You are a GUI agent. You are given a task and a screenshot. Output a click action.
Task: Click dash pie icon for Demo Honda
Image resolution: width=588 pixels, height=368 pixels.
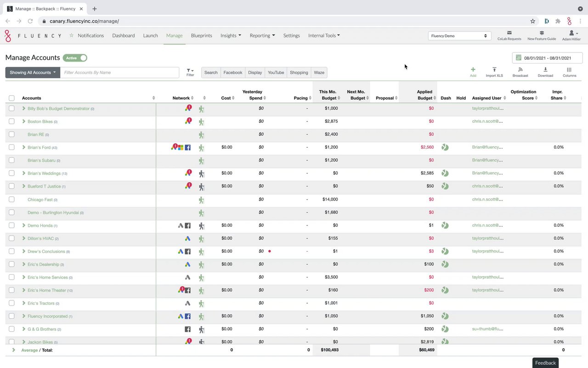tap(445, 225)
